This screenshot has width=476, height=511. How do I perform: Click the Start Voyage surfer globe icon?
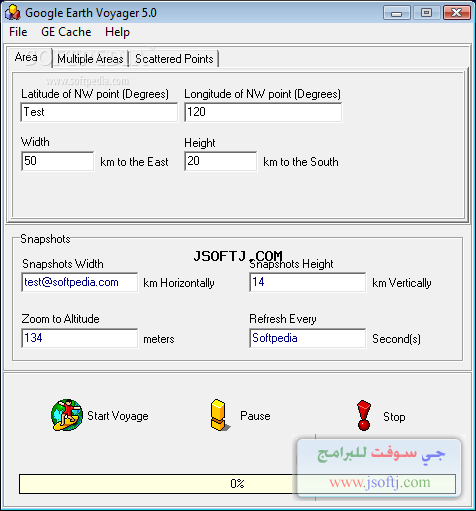click(67, 415)
